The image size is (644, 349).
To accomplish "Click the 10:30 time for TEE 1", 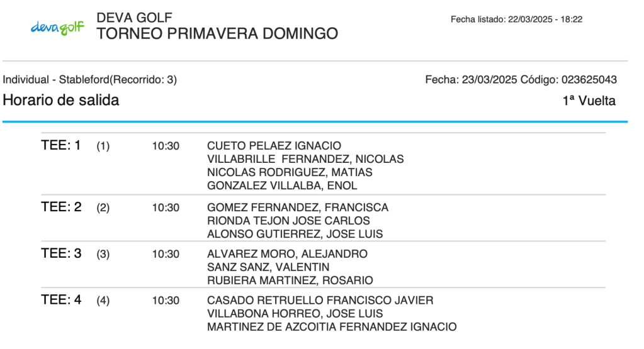I will pyautogui.click(x=166, y=146).
